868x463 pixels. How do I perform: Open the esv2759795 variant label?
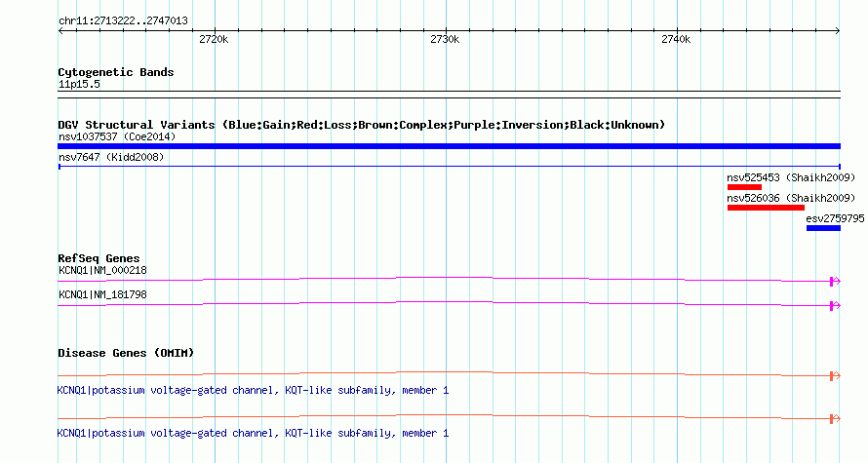point(835,218)
